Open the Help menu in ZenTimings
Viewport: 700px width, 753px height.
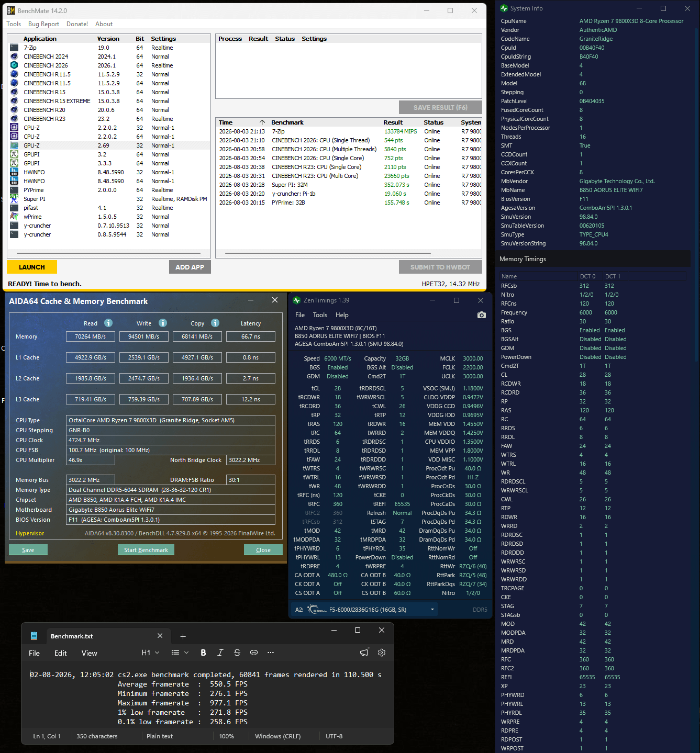coord(342,315)
